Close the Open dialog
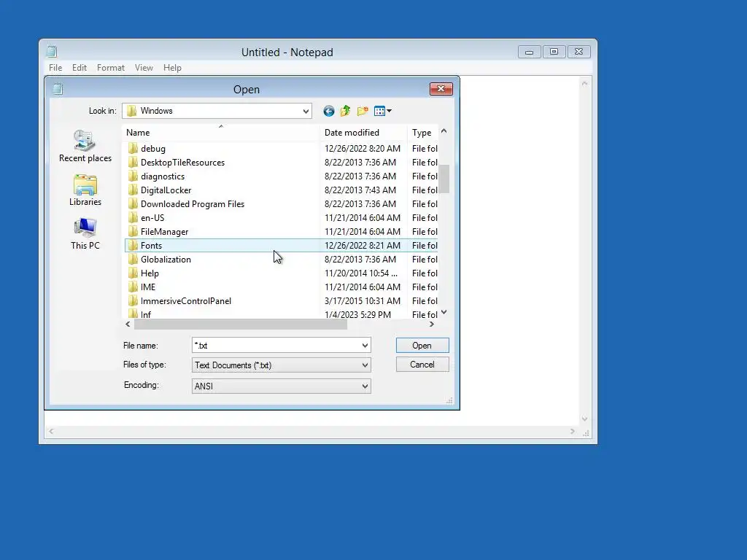Viewport: 747px width, 560px height. (x=441, y=88)
